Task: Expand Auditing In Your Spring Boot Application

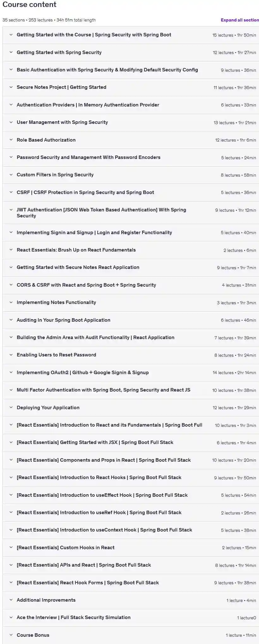Action: [131, 320]
